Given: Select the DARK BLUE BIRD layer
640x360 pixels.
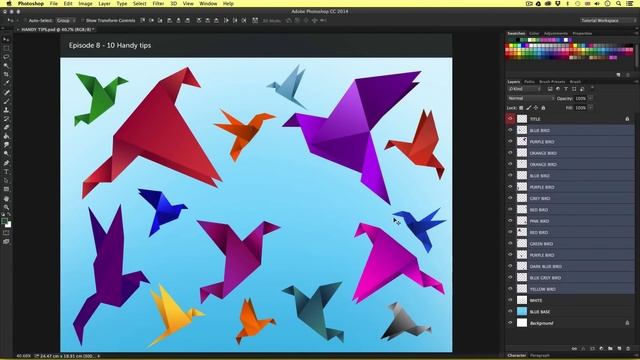Looking at the screenshot, I should point(570,266).
